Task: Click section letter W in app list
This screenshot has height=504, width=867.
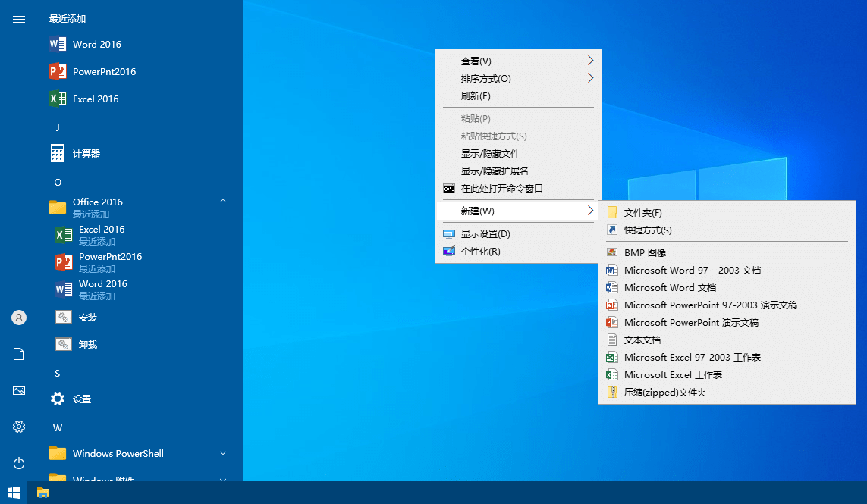Action: pyautogui.click(x=58, y=427)
